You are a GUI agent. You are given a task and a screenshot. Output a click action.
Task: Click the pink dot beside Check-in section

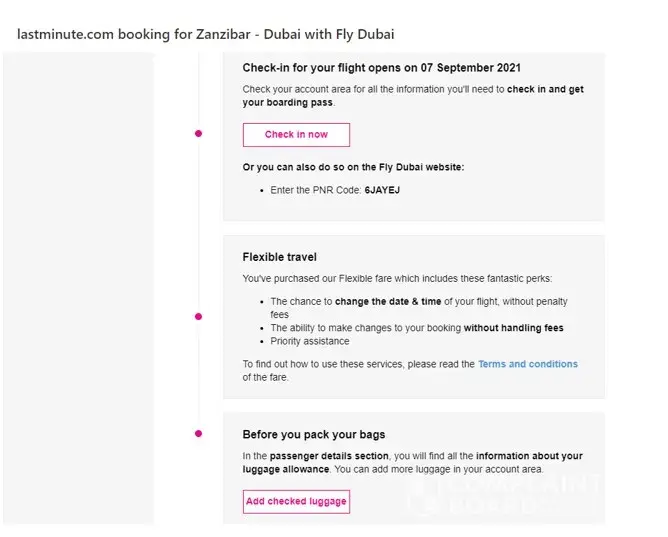pos(198,133)
